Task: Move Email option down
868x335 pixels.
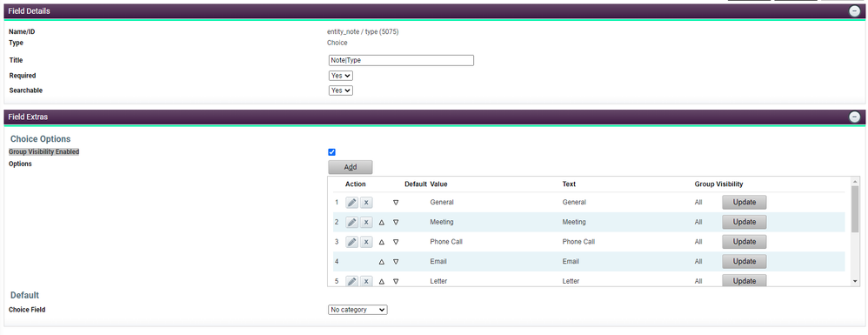Action: (396, 261)
